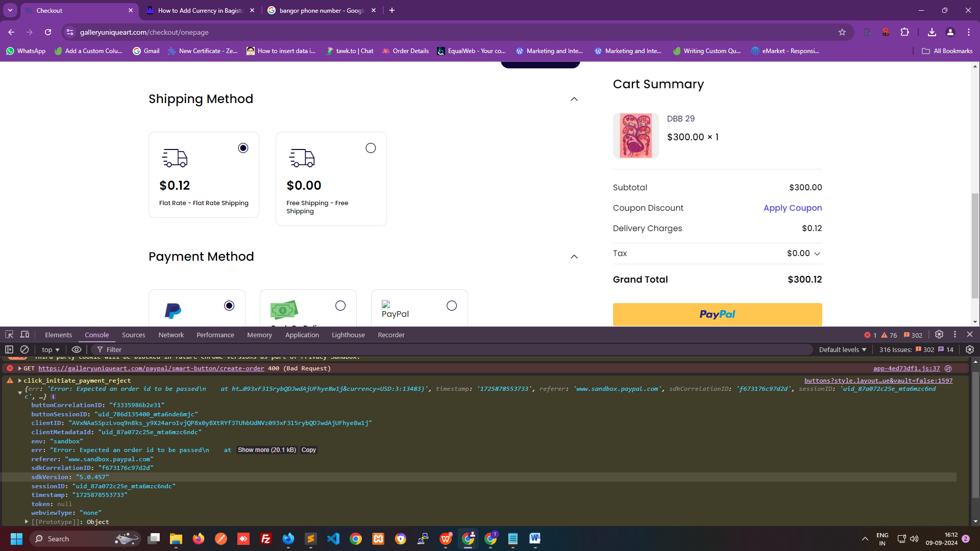Open Visual Studio Code from taskbar
Viewport: 980px width, 551px height.
(x=333, y=539)
